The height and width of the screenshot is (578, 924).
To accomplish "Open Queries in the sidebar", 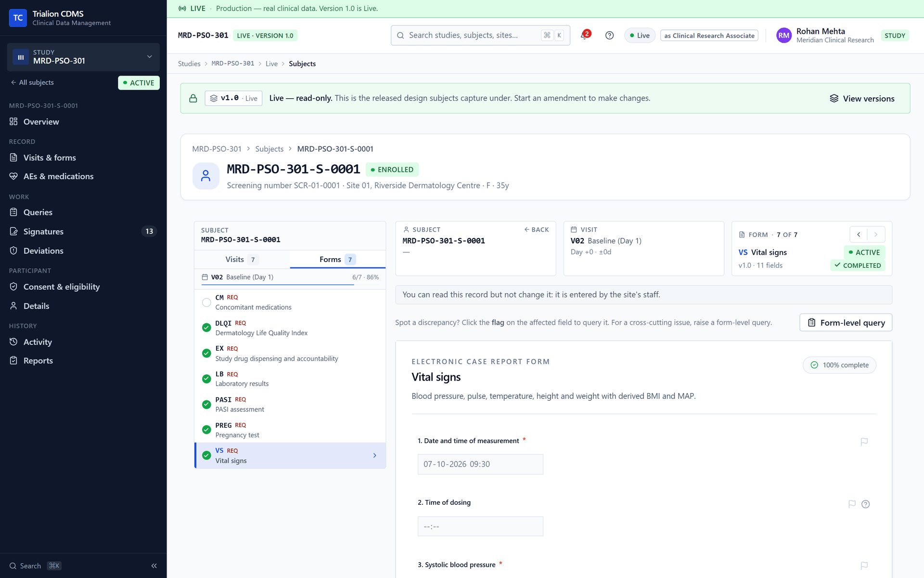I will coord(83,212).
